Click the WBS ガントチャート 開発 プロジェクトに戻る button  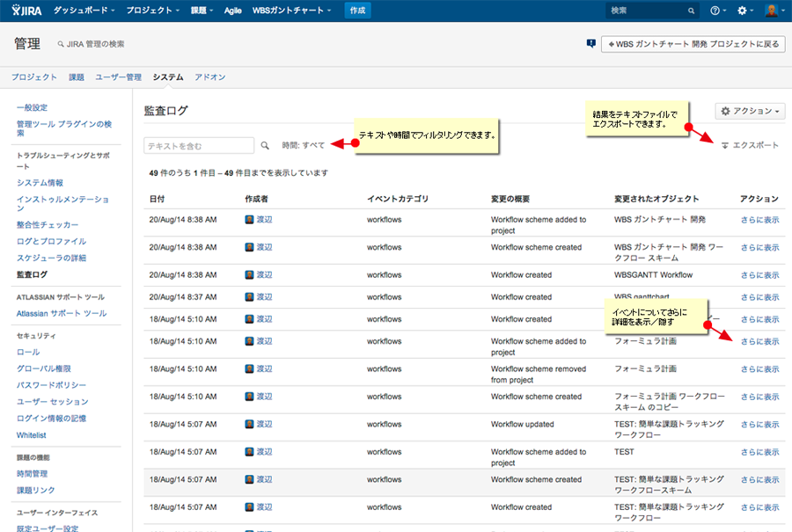tap(693, 44)
